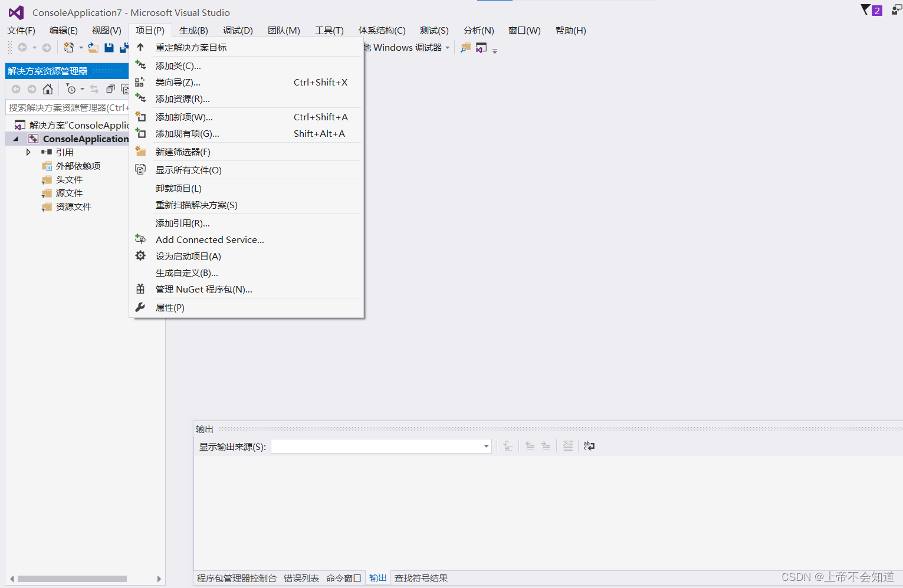Open the 体系结构(C) menu
903x588 pixels.
pyautogui.click(x=382, y=30)
